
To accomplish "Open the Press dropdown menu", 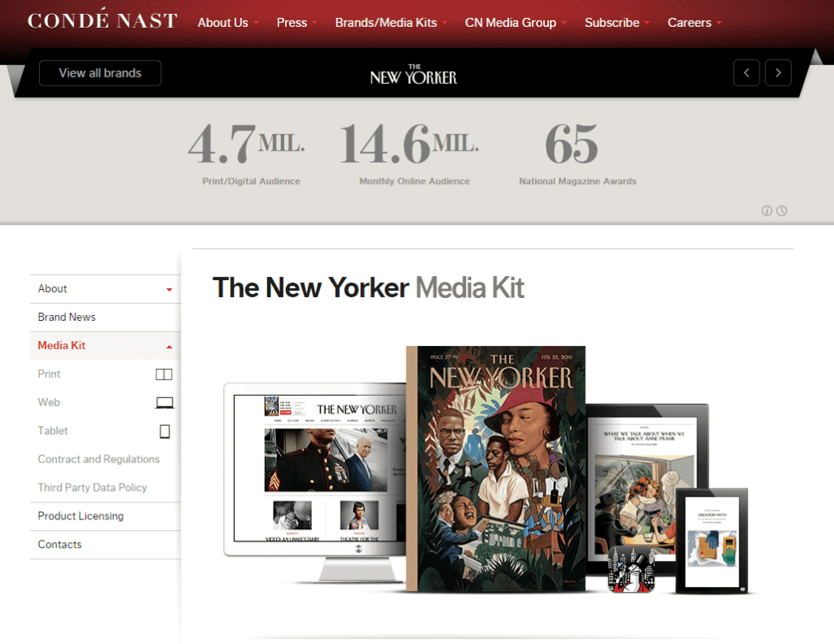I will point(296,22).
